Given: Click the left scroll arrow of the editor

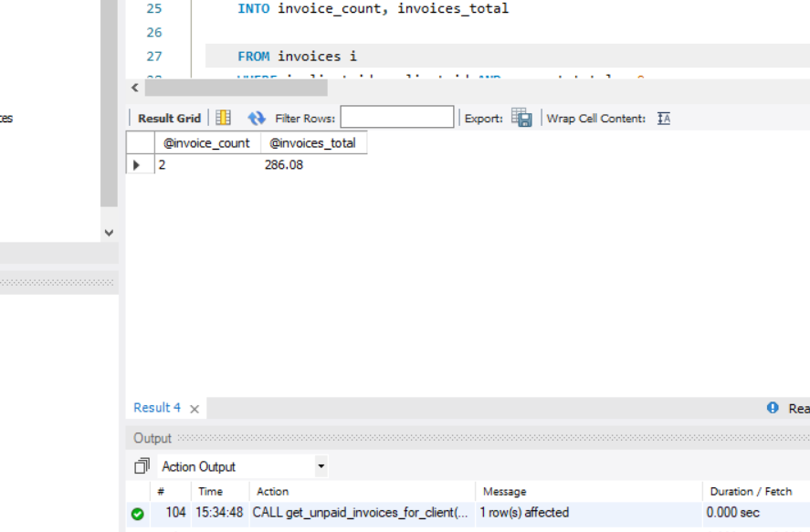Looking at the screenshot, I should point(135,88).
